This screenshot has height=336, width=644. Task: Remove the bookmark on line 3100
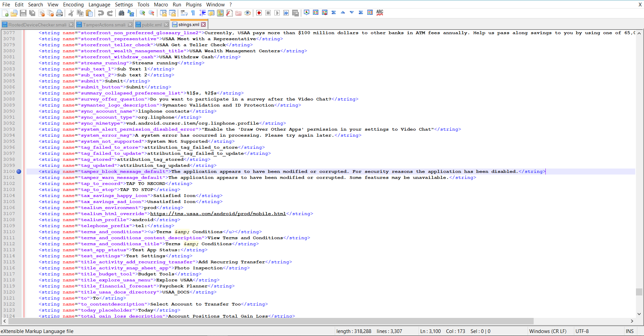(x=19, y=172)
